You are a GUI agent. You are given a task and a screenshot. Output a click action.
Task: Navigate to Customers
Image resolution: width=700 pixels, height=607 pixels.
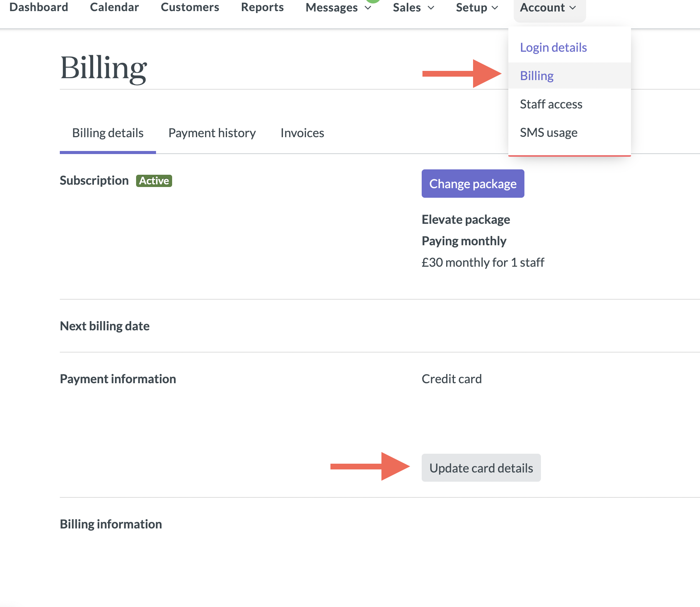coord(190,7)
